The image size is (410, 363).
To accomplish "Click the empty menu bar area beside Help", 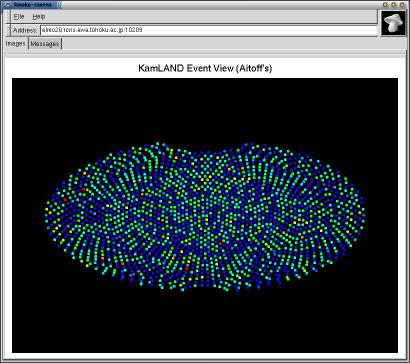I will pyautogui.click(x=210, y=17).
